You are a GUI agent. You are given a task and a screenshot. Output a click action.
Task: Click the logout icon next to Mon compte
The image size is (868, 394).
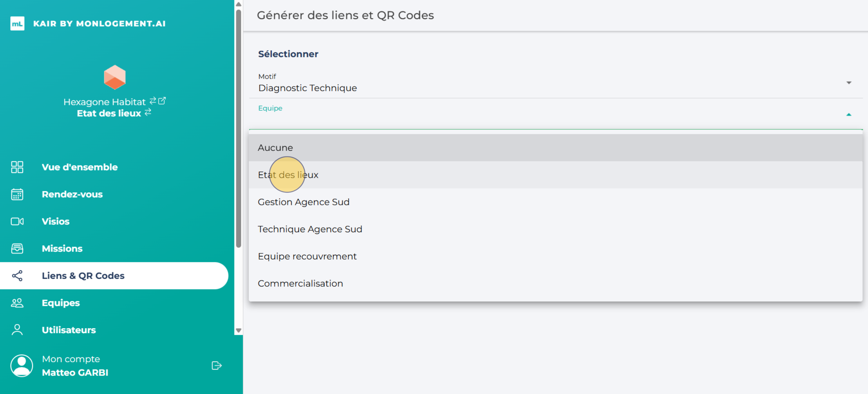[x=216, y=365]
